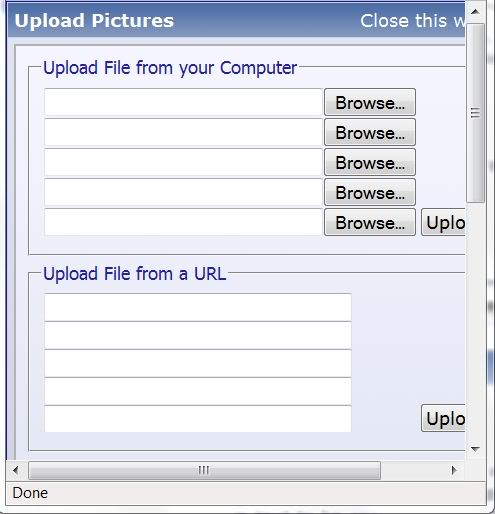
Task: Click the Close this window link
Action: click(x=413, y=21)
